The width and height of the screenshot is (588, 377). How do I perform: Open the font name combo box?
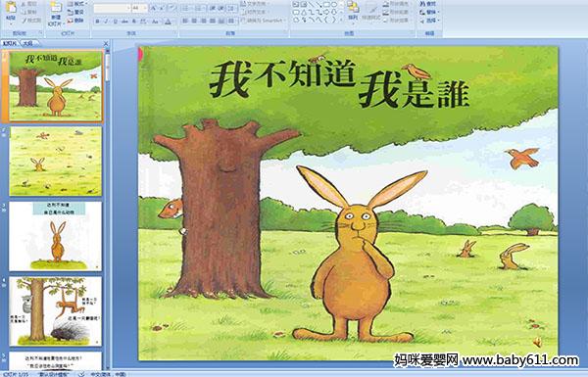[112, 8]
